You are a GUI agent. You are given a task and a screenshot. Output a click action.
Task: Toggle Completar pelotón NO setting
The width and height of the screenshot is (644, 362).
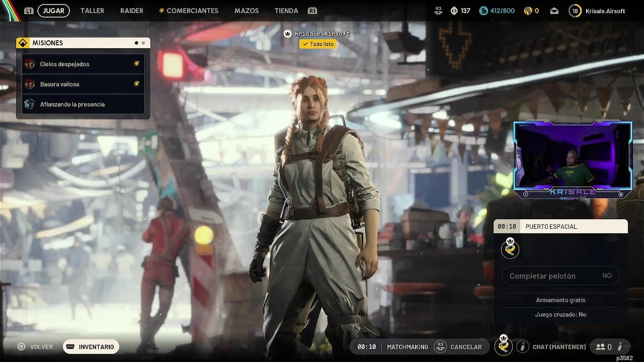click(x=560, y=276)
